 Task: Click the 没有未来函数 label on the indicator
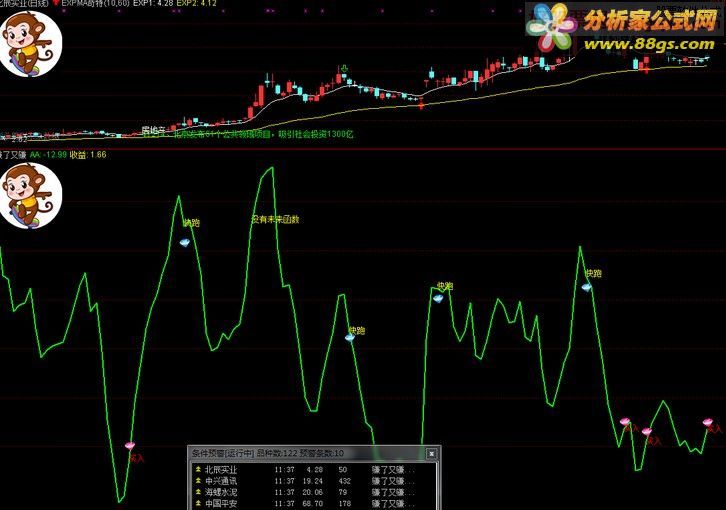pos(275,219)
